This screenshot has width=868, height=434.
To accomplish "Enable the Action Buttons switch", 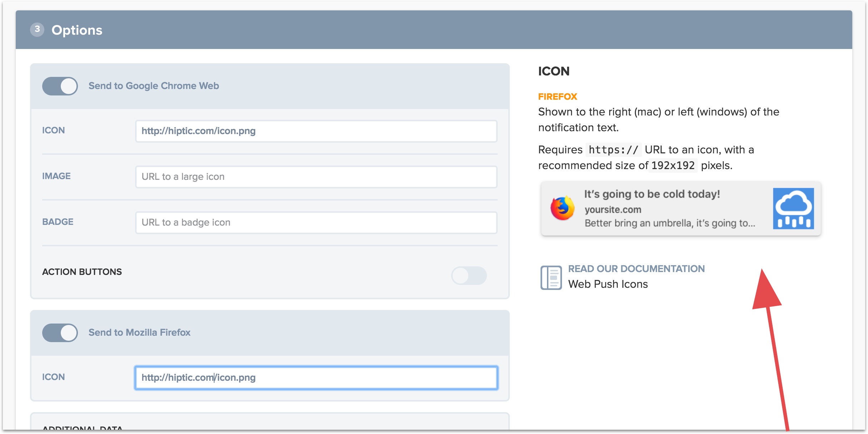I will tap(469, 276).
